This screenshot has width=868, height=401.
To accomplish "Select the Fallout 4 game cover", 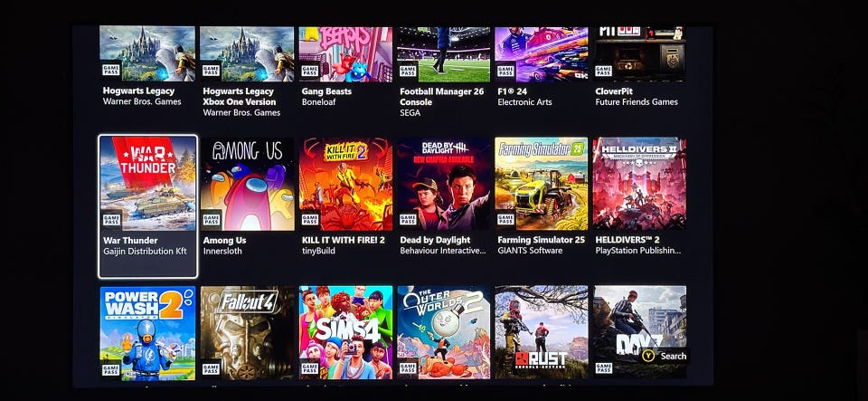I will (x=248, y=333).
